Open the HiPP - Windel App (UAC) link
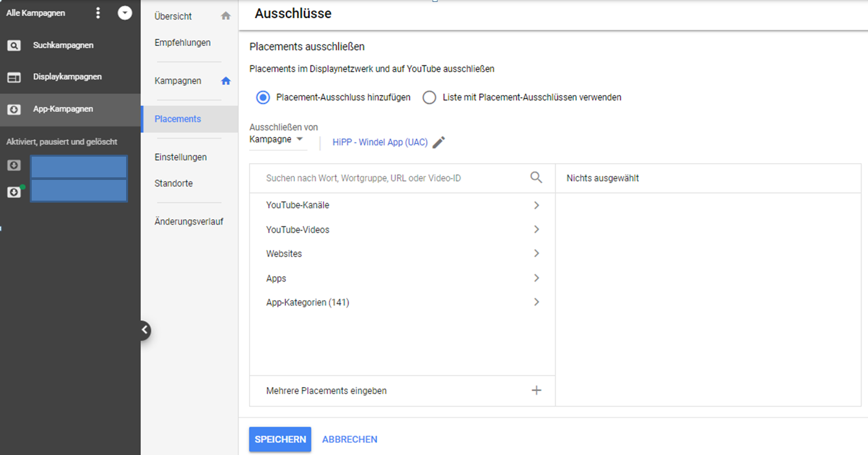 tap(378, 142)
